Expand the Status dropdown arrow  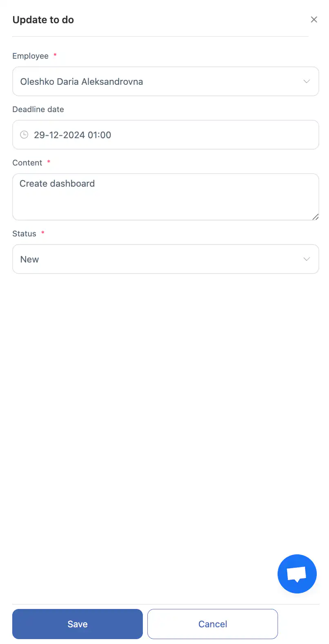pyautogui.click(x=307, y=259)
